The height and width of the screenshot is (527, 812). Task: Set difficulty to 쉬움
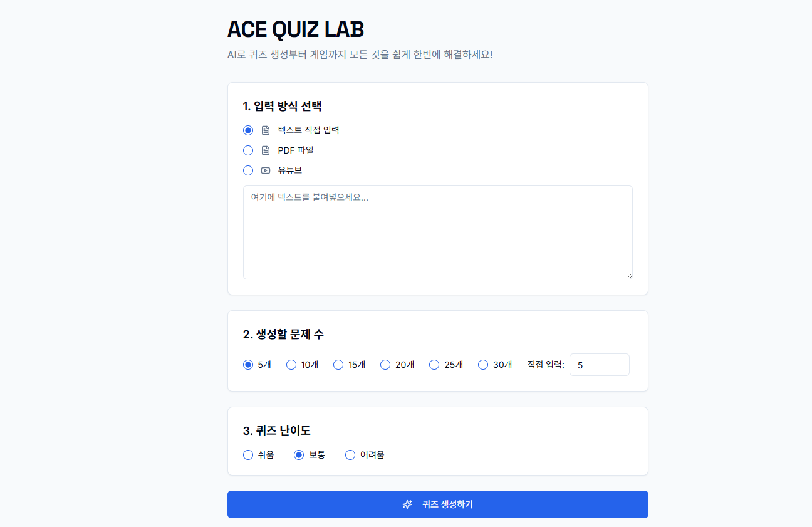point(248,454)
